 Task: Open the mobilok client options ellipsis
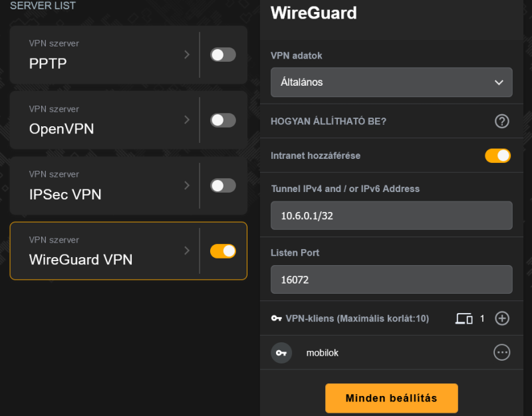[502, 353]
